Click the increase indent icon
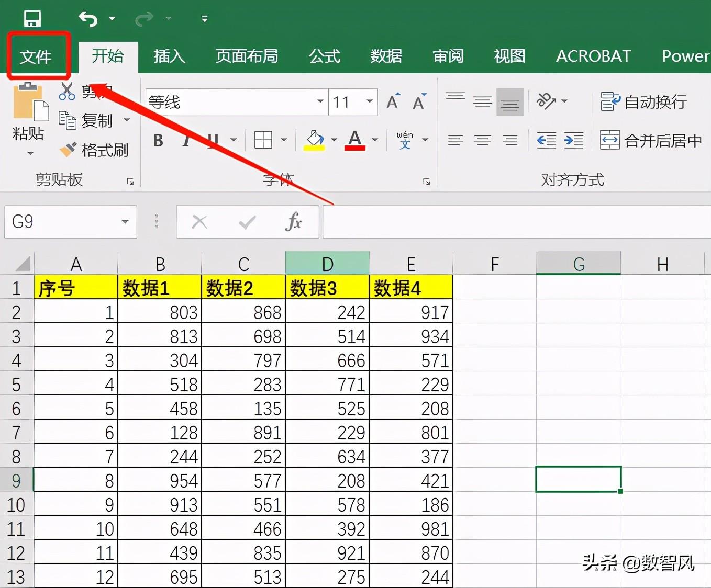The width and height of the screenshot is (711, 588). 573,140
